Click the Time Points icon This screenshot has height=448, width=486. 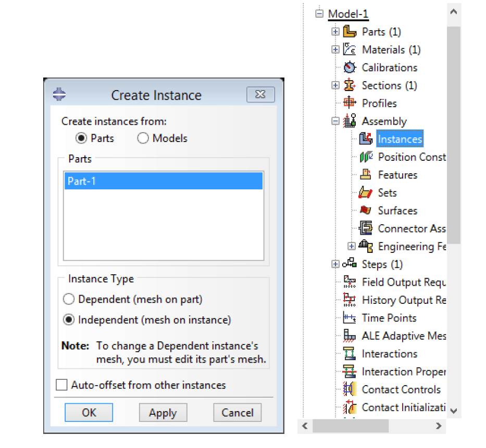click(x=350, y=317)
